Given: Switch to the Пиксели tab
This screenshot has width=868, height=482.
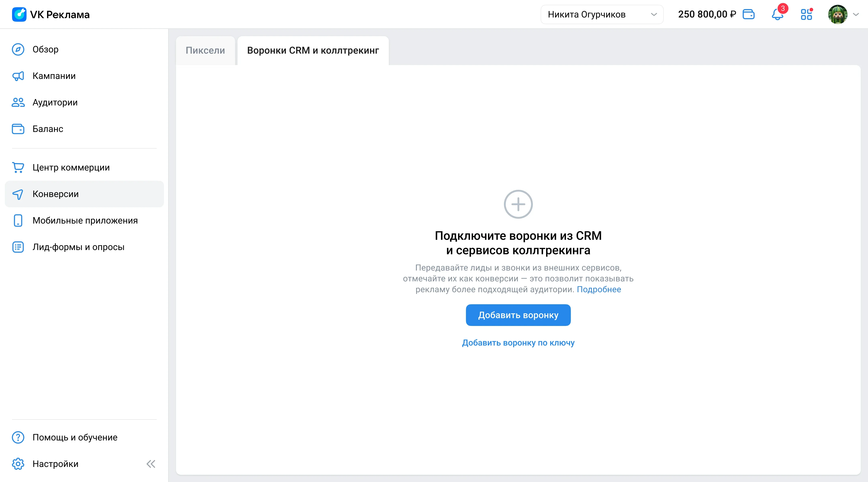Looking at the screenshot, I should pyautogui.click(x=205, y=51).
